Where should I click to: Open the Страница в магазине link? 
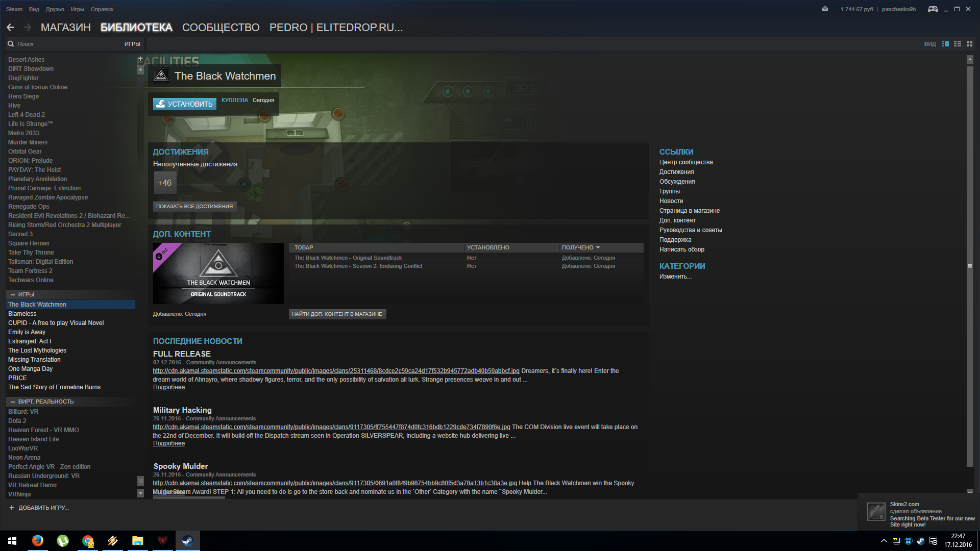pyautogui.click(x=690, y=211)
